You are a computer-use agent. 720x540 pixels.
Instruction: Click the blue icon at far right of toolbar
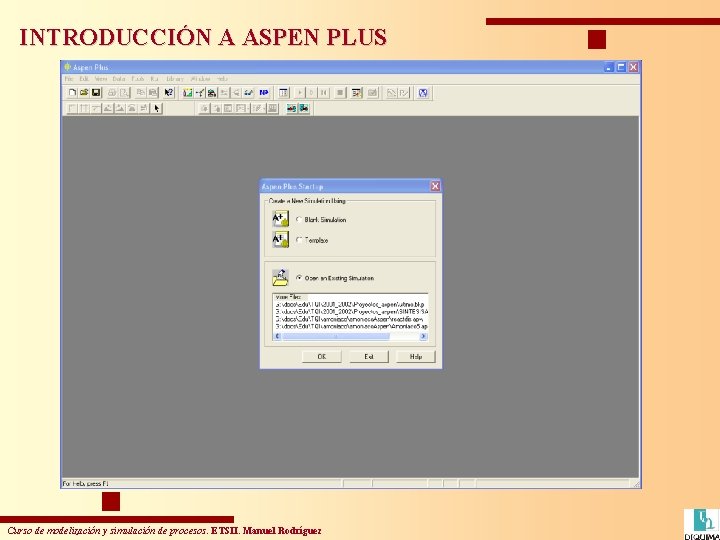point(423,93)
